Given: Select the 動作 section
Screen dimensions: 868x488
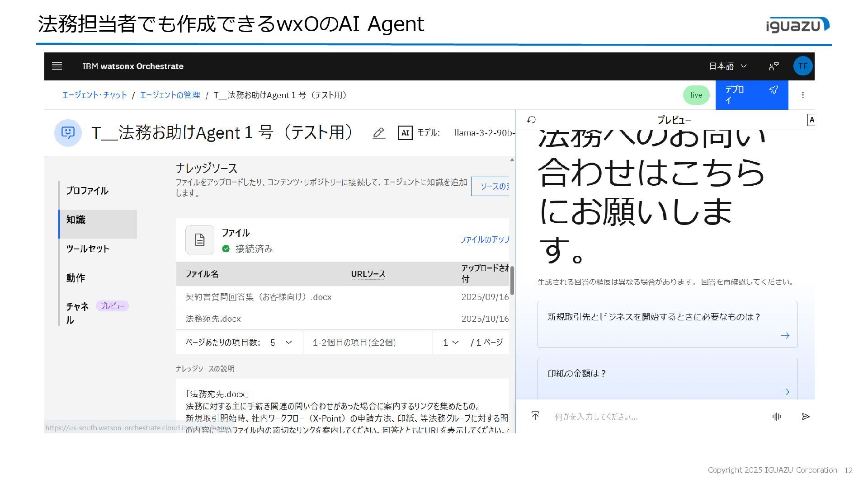Looking at the screenshot, I should coord(98,278).
